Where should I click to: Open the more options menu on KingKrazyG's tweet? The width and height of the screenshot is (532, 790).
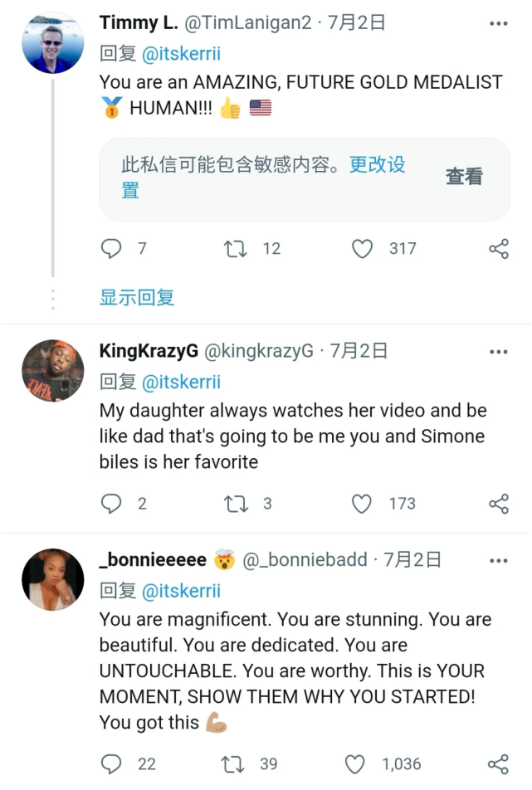click(498, 350)
